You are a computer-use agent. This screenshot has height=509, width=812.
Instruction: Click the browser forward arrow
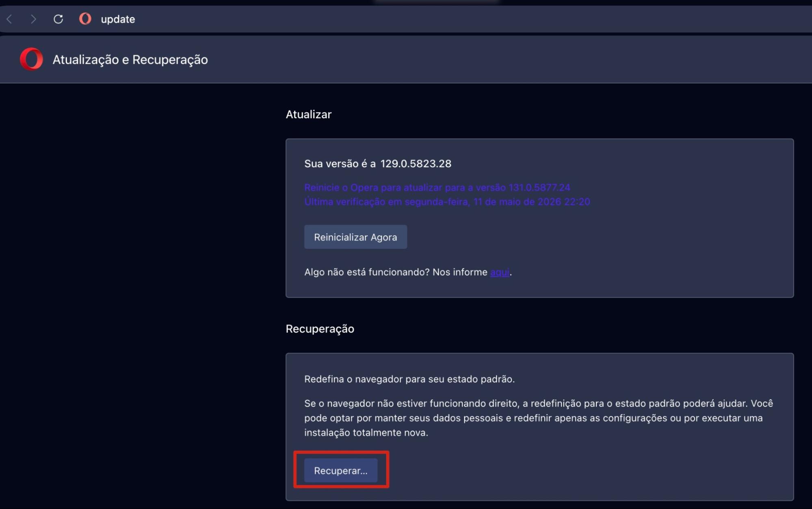[x=33, y=19]
